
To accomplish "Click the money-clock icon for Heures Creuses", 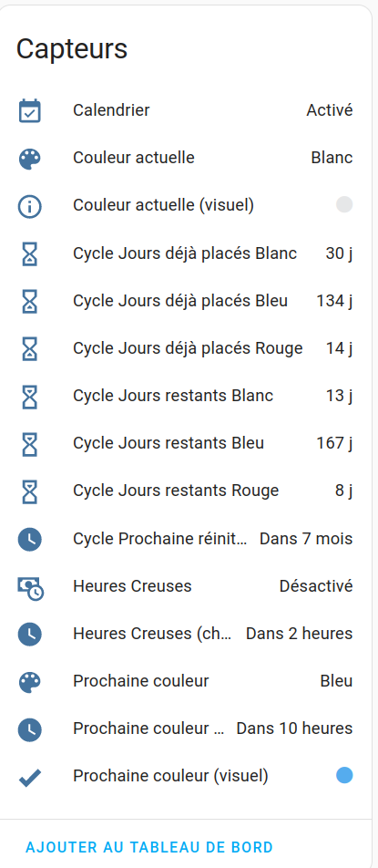I will (30, 587).
